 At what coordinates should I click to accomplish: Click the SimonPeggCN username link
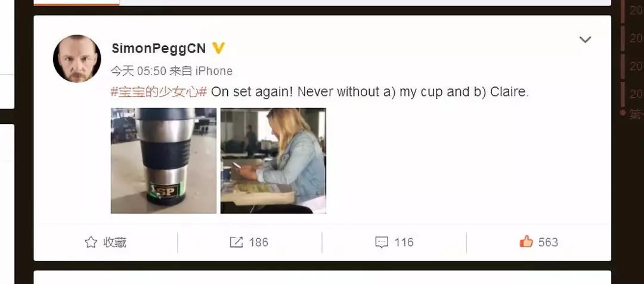point(159,48)
